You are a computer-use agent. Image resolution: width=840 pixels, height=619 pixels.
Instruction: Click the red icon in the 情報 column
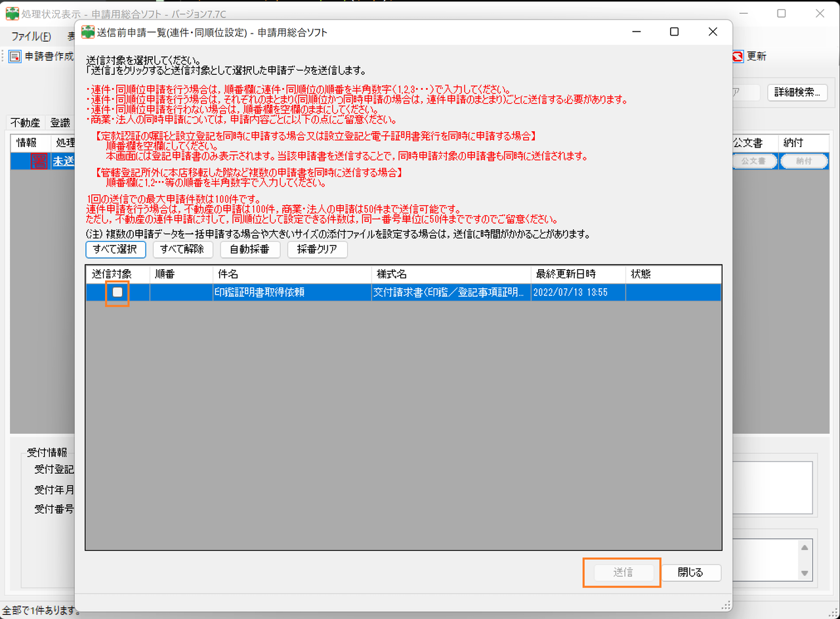(39, 161)
